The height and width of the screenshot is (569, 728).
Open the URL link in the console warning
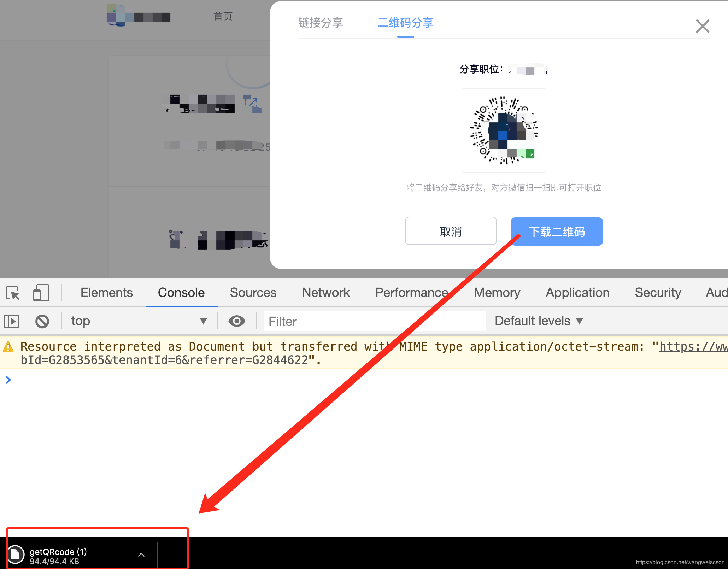pyautogui.click(x=693, y=347)
